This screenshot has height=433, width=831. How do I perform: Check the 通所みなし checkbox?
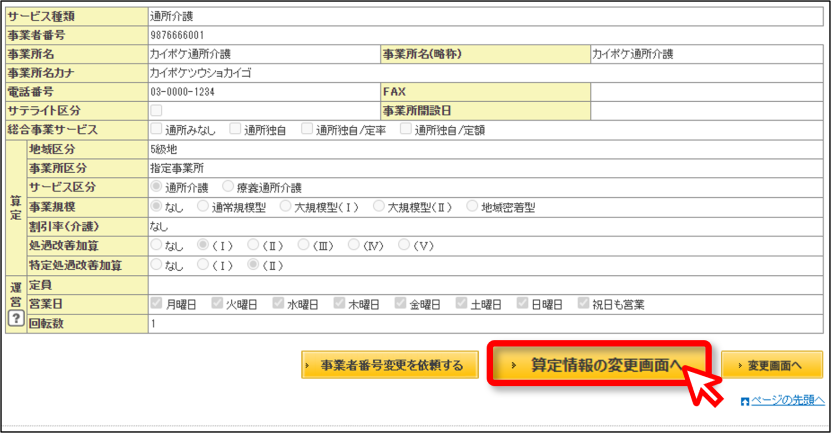[x=156, y=129]
